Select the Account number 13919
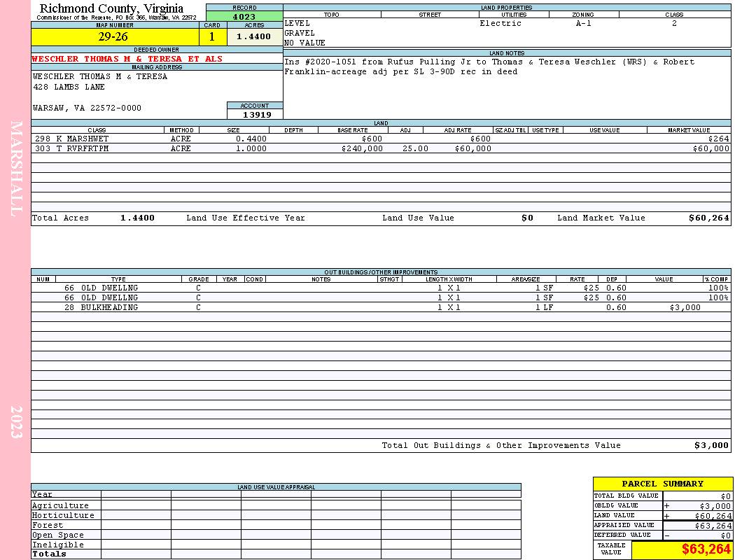The width and height of the screenshot is (735, 560). point(255,114)
